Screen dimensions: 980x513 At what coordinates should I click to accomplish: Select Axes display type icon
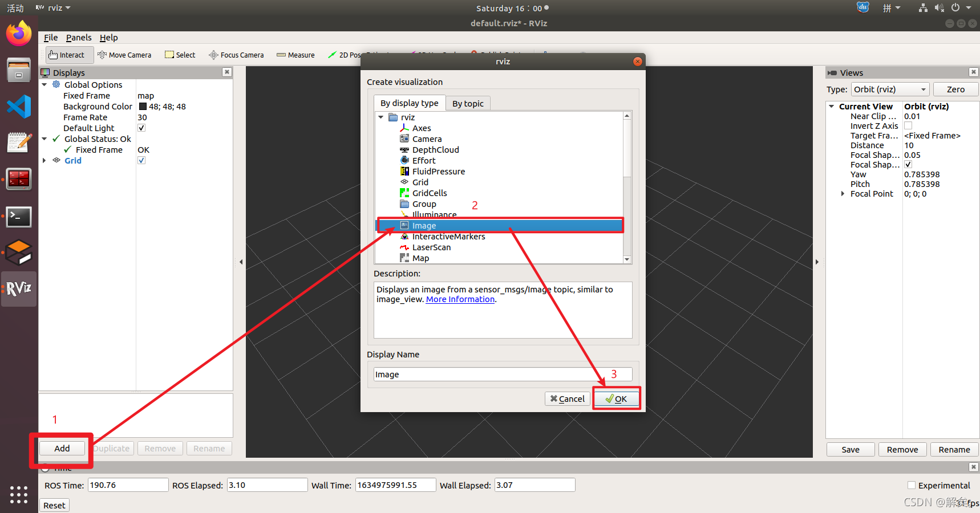click(x=404, y=128)
